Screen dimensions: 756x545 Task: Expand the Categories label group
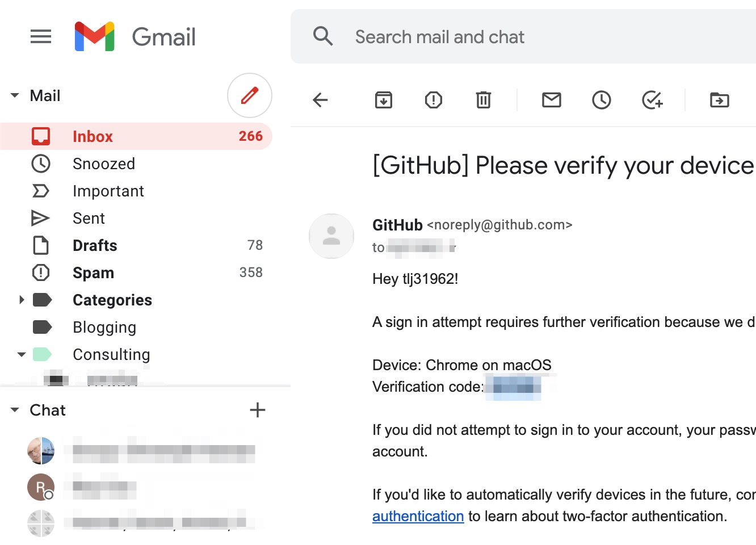tap(22, 300)
